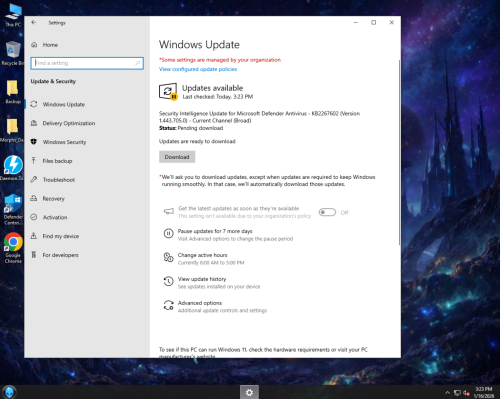This screenshot has height=399, width=500.
Task: Click Pause updates for 7 more days
Action: click(215, 231)
